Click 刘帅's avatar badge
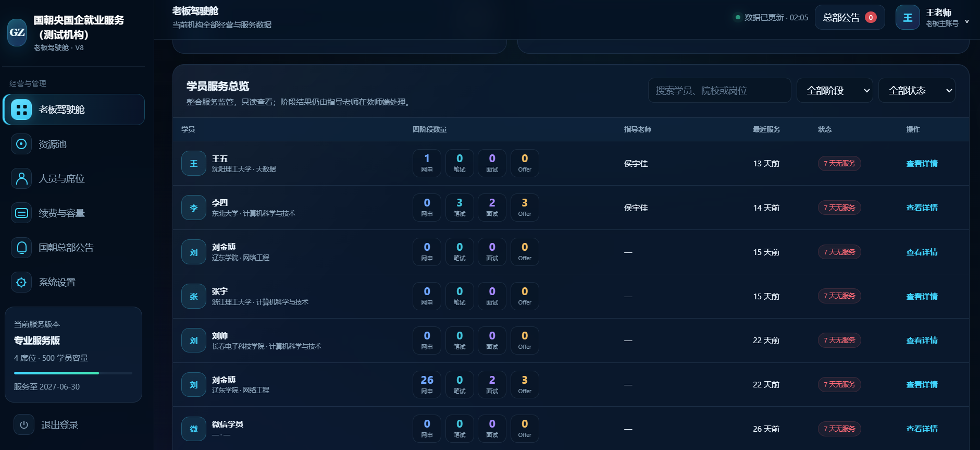This screenshot has height=450, width=980. coord(194,340)
